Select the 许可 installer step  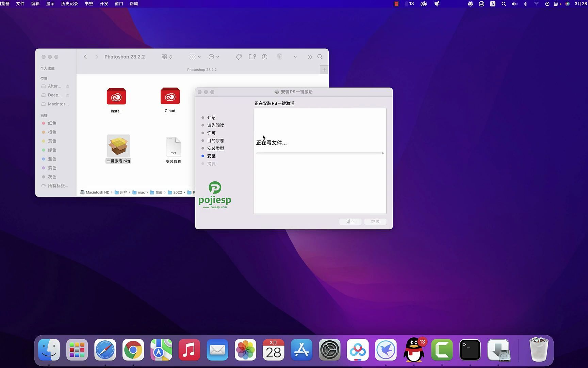click(211, 133)
